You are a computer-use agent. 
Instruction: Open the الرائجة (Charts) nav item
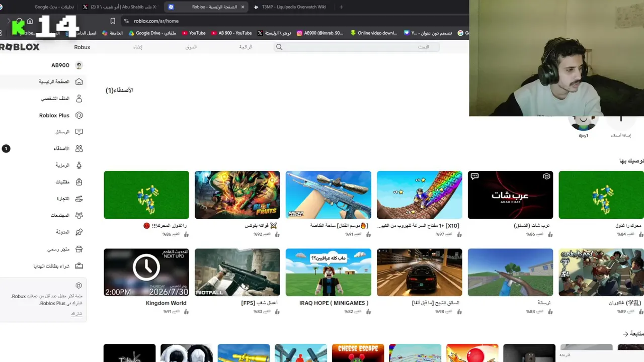click(246, 47)
